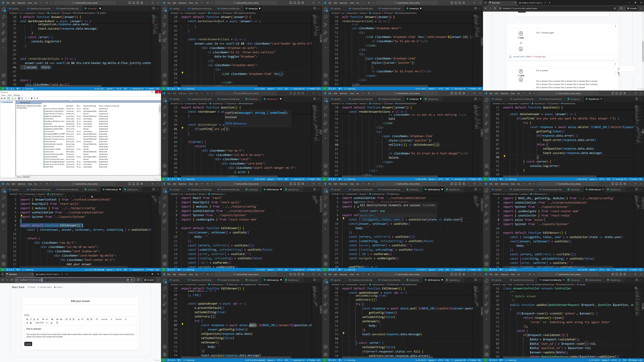644x362 pixels.
Task: Click Stop service icon in Services toolbar
Action: tap(32, 98)
